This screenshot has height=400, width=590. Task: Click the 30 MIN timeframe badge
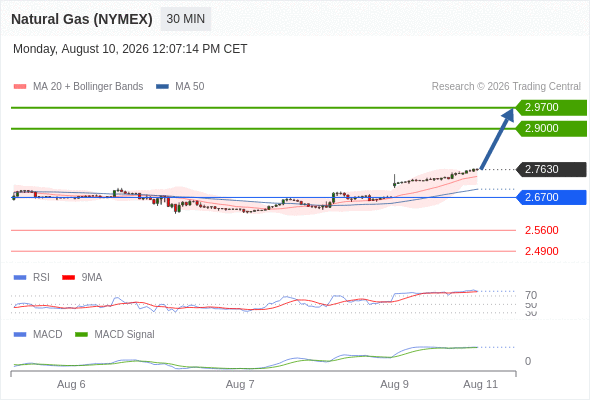coord(186,19)
